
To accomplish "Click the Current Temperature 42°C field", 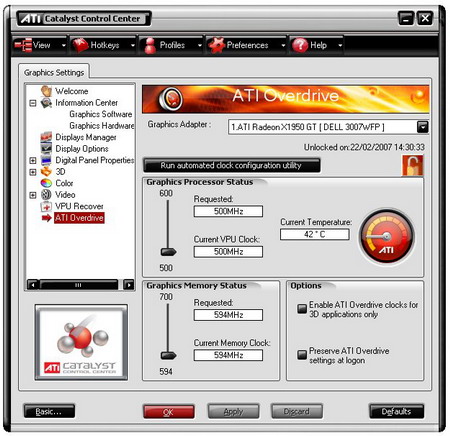I will click(x=315, y=234).
